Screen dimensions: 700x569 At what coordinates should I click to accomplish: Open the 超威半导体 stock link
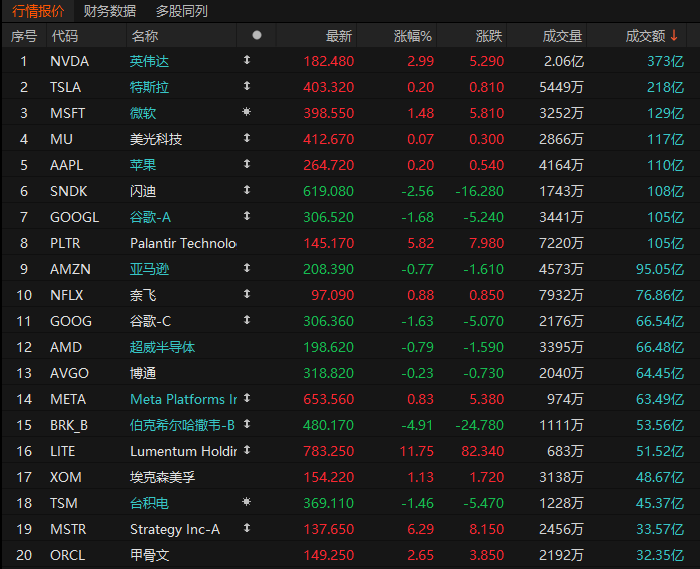point(162,347)
